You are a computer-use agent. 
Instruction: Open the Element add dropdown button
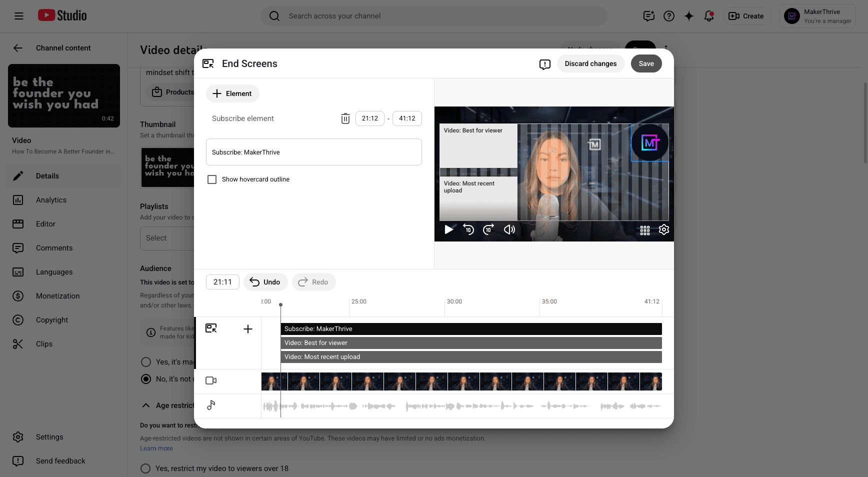click(232, 93)
